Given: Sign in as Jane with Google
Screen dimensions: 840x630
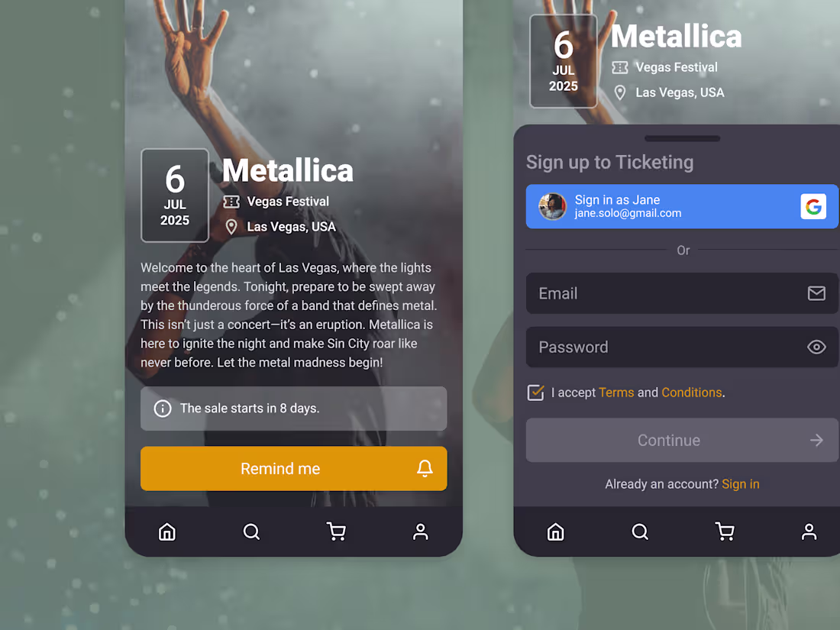Looking at the screenshot, I should point(682,206).
